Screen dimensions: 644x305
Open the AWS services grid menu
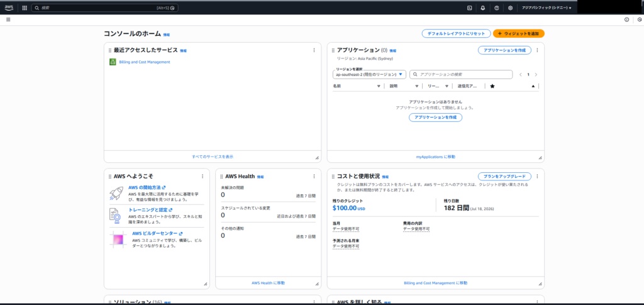tap(25, 8)
